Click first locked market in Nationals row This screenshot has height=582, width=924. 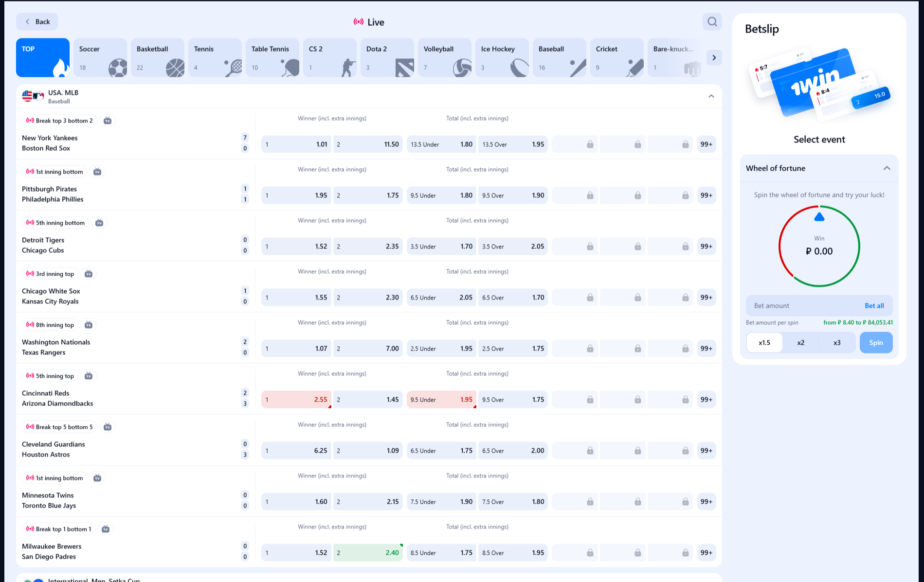click(x=574, y=349)
